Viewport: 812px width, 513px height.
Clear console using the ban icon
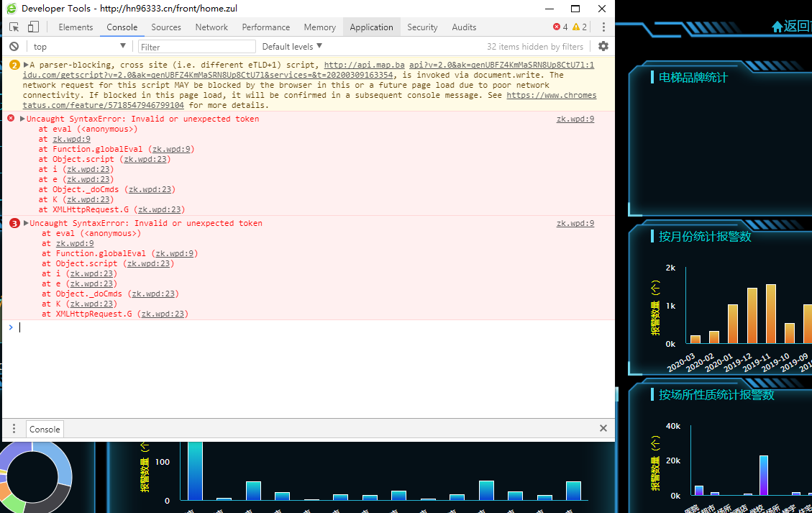click(14, 47)
